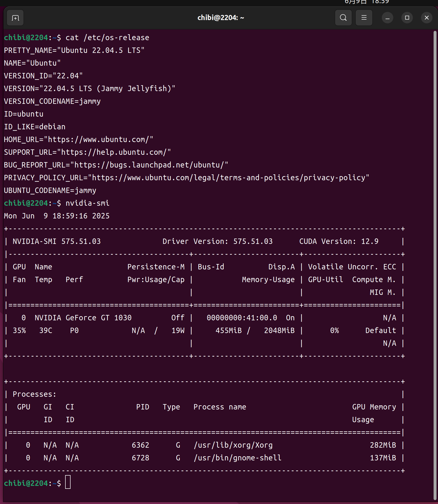The image size is (438, 504).
Task: Click the /usr/lib/xorg/Xorg process name
Action: click(233, 445)
